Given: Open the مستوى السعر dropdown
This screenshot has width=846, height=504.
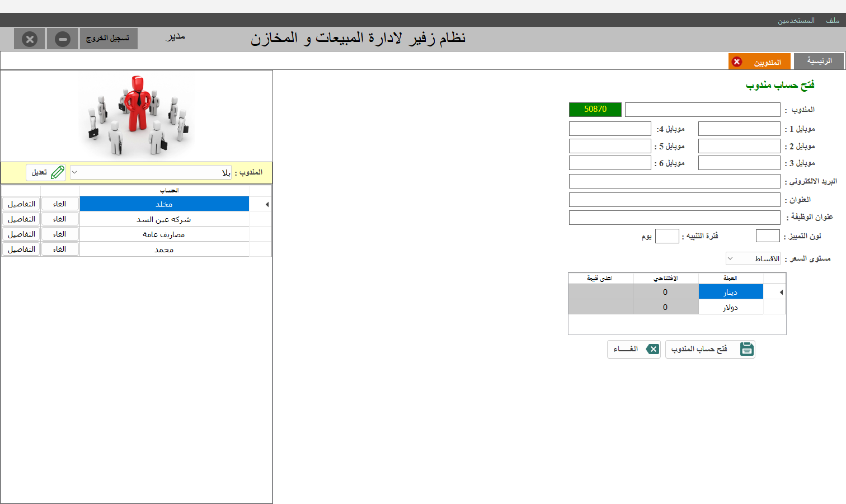Looking at the screenshot, I should (753, 258).
